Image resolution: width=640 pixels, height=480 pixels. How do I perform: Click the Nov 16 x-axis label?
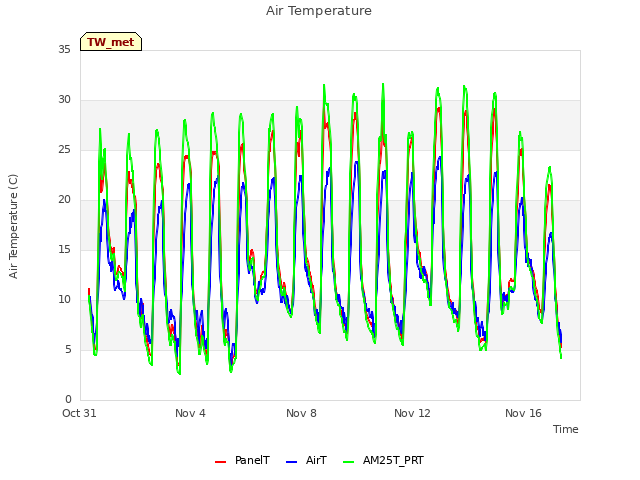point(523,413)
